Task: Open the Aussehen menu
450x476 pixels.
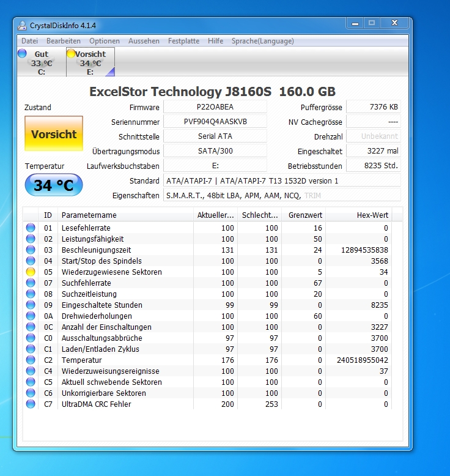Action: 144,41
